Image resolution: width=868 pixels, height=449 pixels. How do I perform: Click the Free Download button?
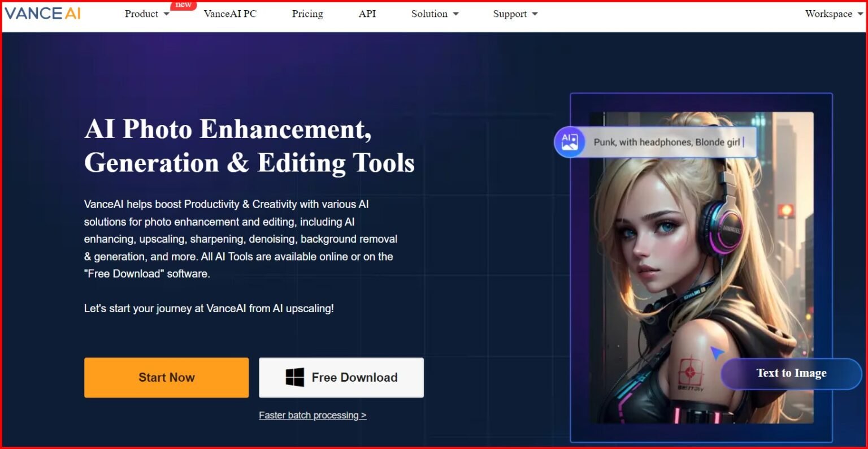click(x=341, y=377)
